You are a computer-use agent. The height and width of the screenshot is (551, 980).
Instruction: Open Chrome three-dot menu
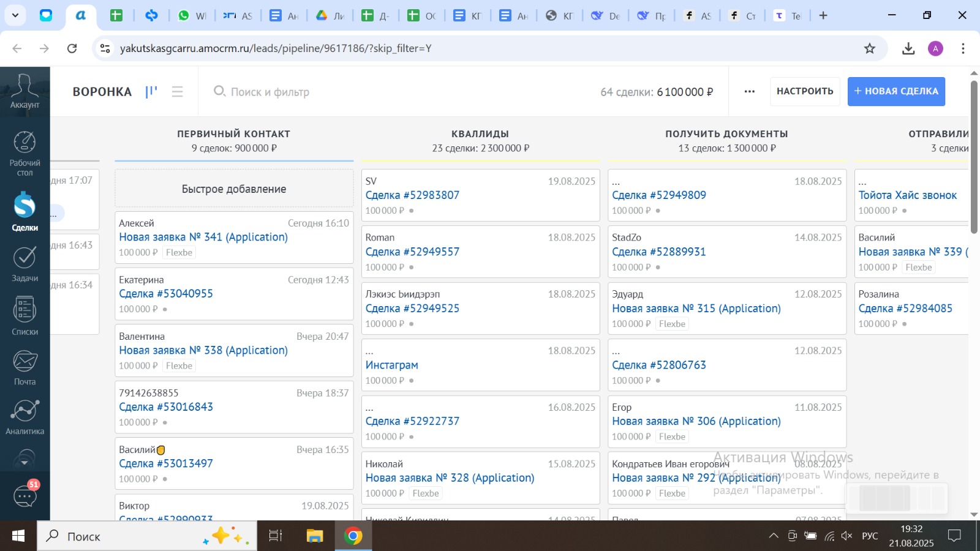(x=963, y=48)
